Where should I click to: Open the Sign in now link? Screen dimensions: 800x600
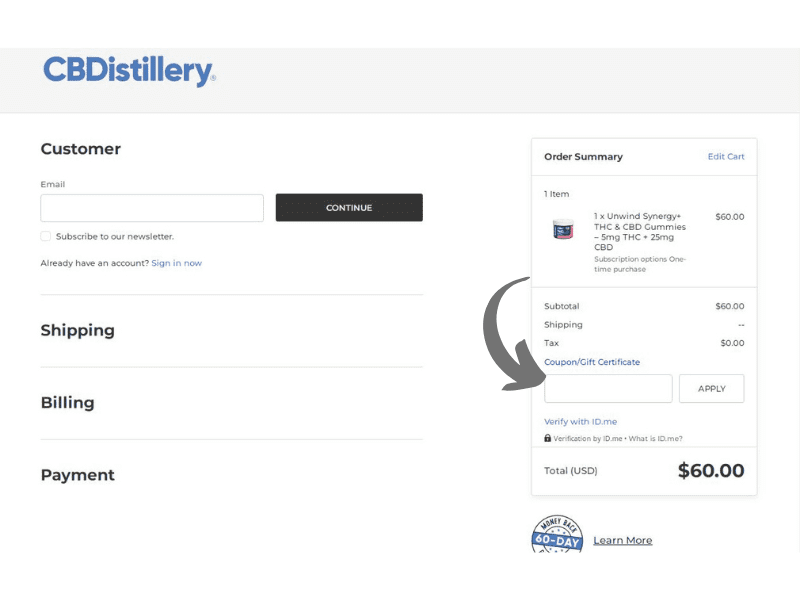176,263
